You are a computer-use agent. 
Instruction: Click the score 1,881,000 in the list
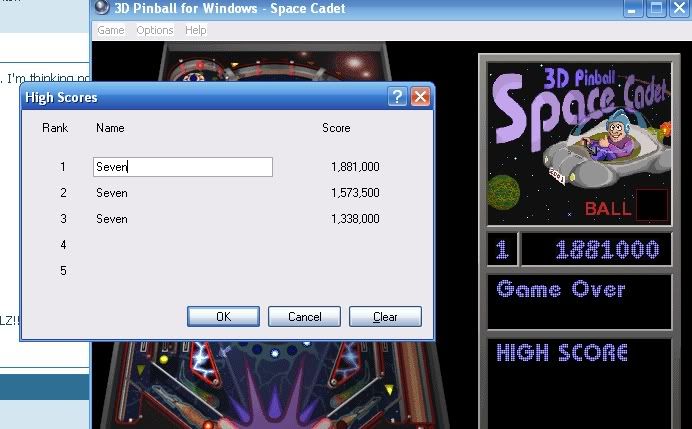click(355, 167)
